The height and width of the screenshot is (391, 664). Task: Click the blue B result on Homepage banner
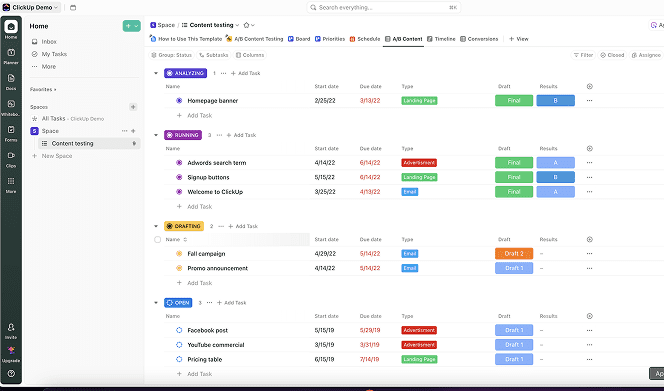click(x=556, y=101)
